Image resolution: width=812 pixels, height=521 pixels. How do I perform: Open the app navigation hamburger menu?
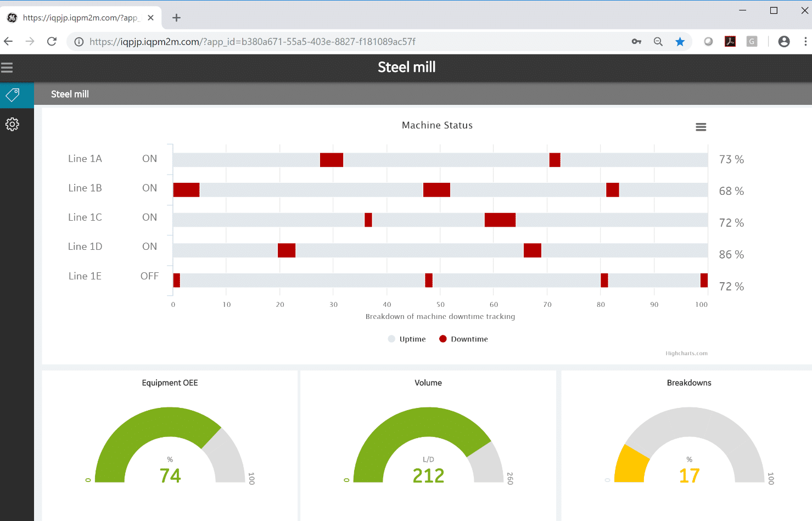coord(7,67)
